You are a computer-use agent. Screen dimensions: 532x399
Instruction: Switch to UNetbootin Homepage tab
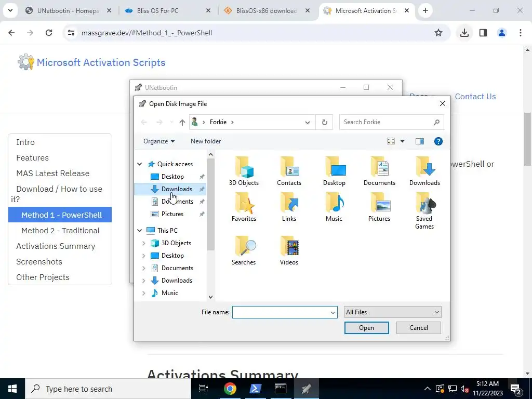pos(68,11)
